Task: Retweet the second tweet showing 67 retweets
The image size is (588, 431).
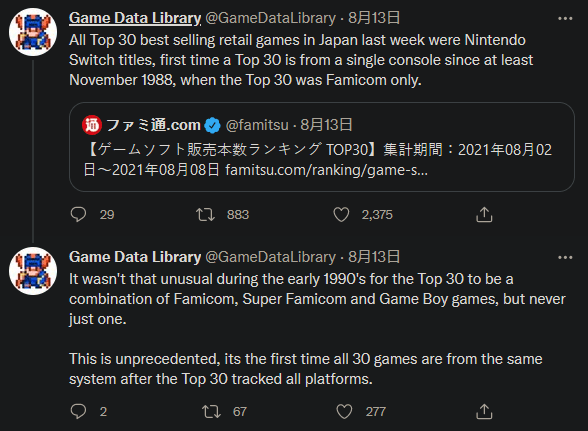Action: (x=211, y=411)
